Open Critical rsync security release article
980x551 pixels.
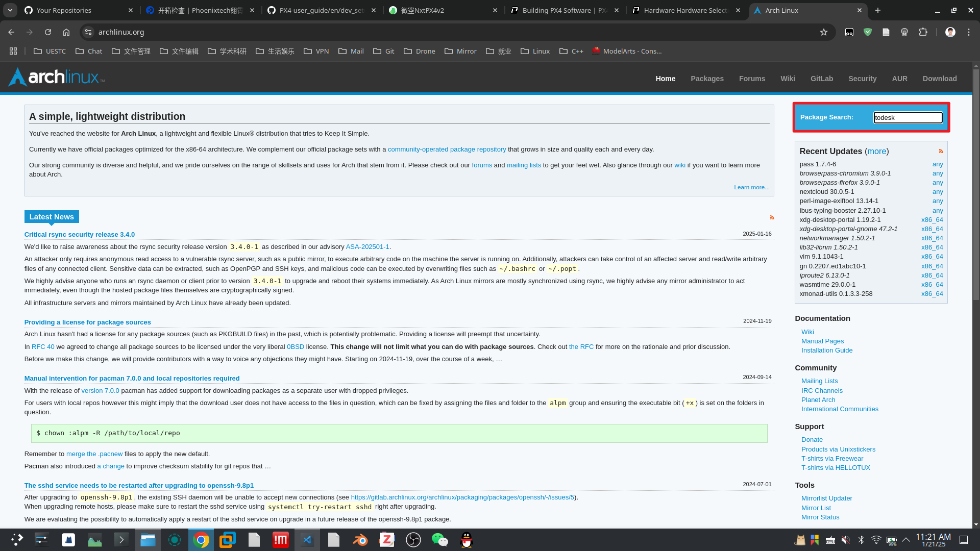(x=80, y=235)
